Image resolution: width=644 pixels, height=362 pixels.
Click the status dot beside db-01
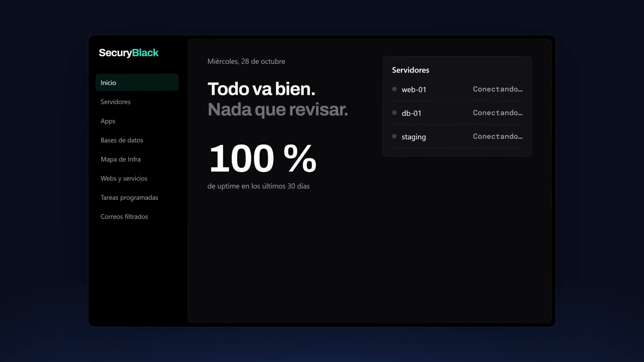(394, 113)
